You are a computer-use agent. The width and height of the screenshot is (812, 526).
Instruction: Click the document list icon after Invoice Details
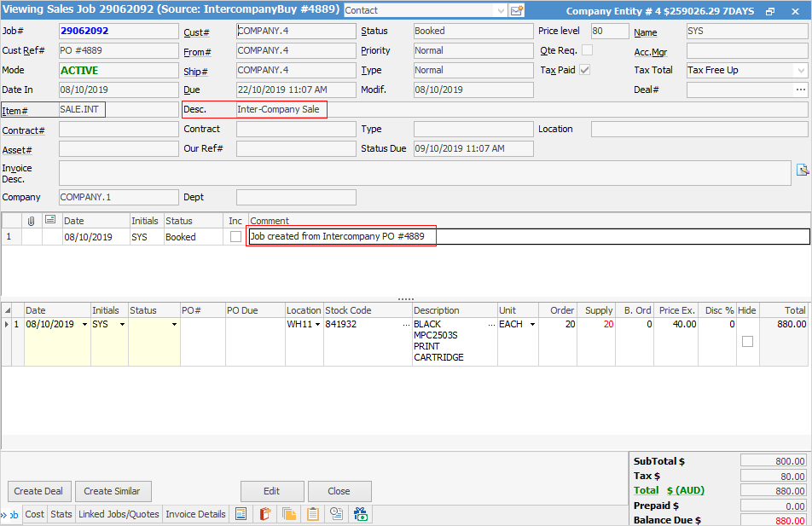(241, 514)
